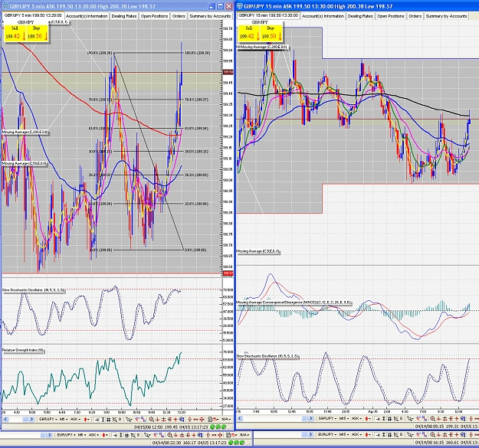Image resolution: width=479 pixels, height=448 pixels.
Task: Click the 61.8% (199.24) Fibonacci label on right
Action: point(197,129)
